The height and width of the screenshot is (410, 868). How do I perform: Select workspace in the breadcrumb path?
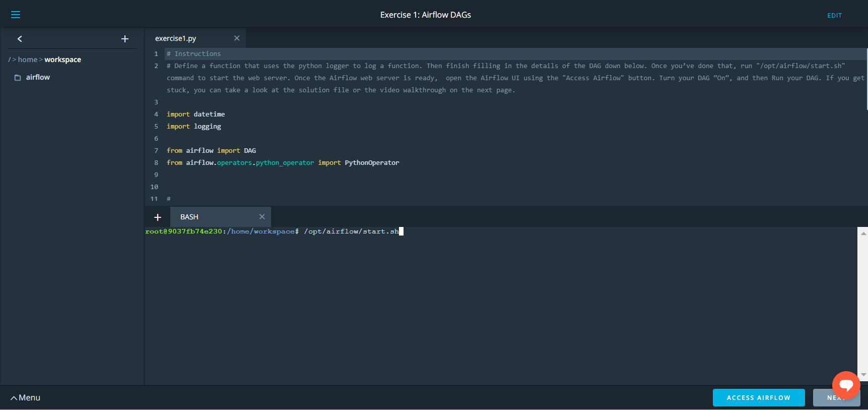[62, 60]
